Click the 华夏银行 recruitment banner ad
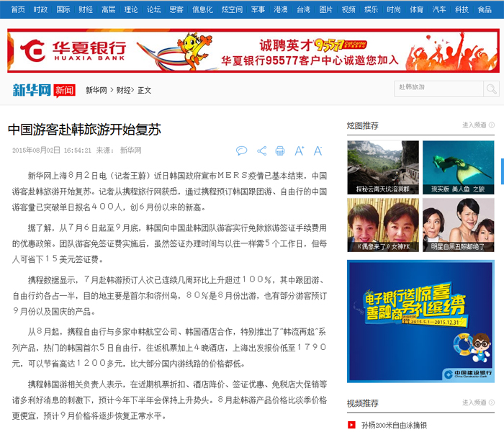 (x=253, y=50)
